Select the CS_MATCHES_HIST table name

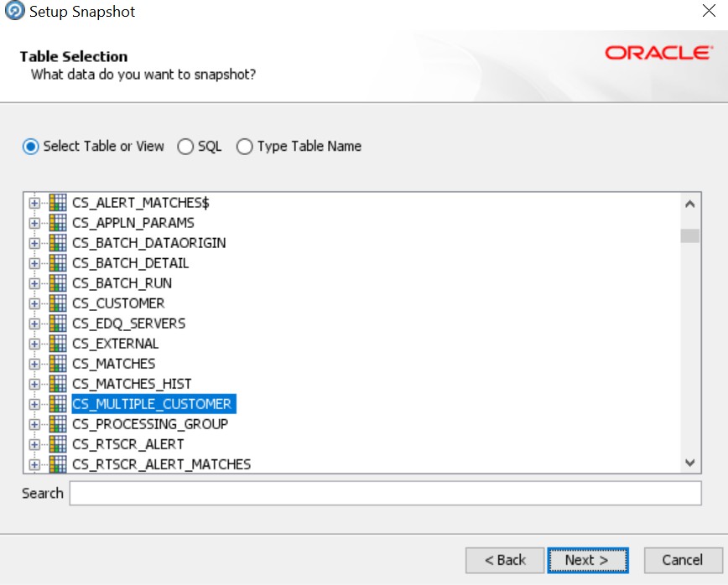point(132,384)
